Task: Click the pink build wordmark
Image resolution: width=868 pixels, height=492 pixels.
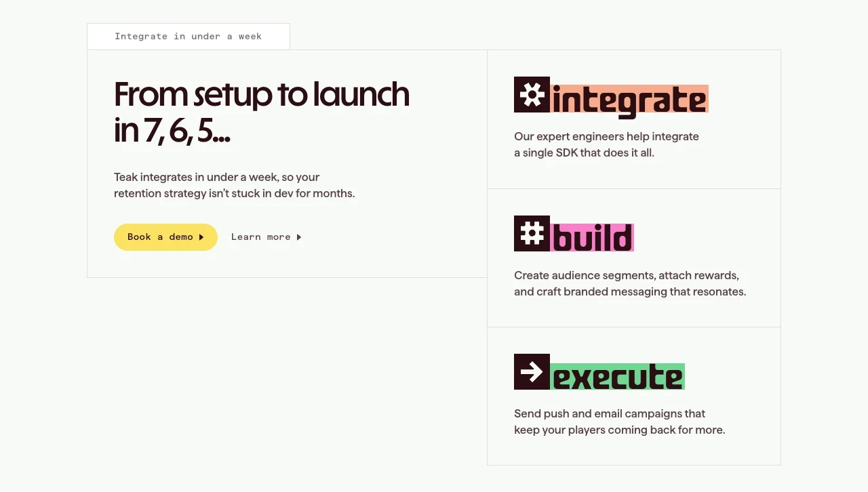Action: click(592, 238)
